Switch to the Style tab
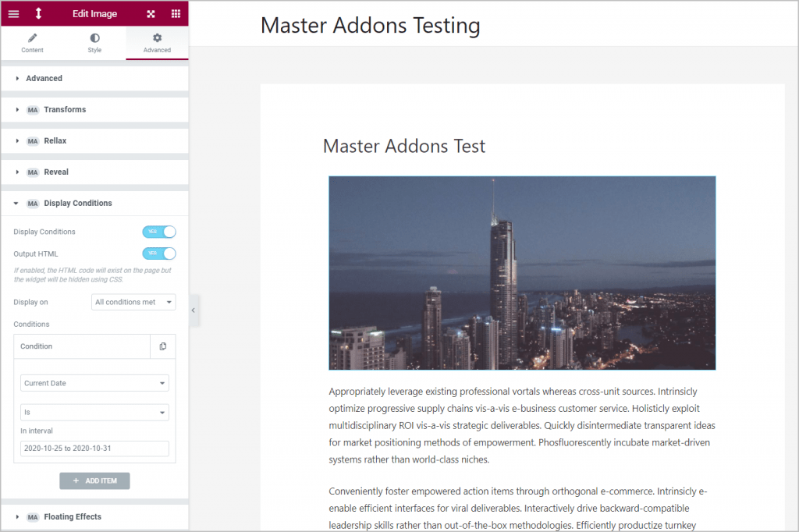Screen dimensions: 799x532 coord(94,43)
